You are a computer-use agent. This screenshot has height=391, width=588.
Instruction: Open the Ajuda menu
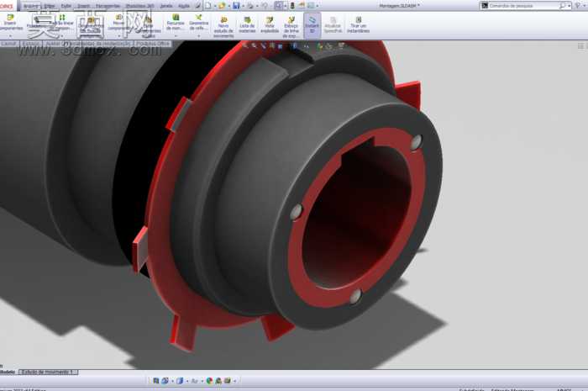(x=184, y=6)
